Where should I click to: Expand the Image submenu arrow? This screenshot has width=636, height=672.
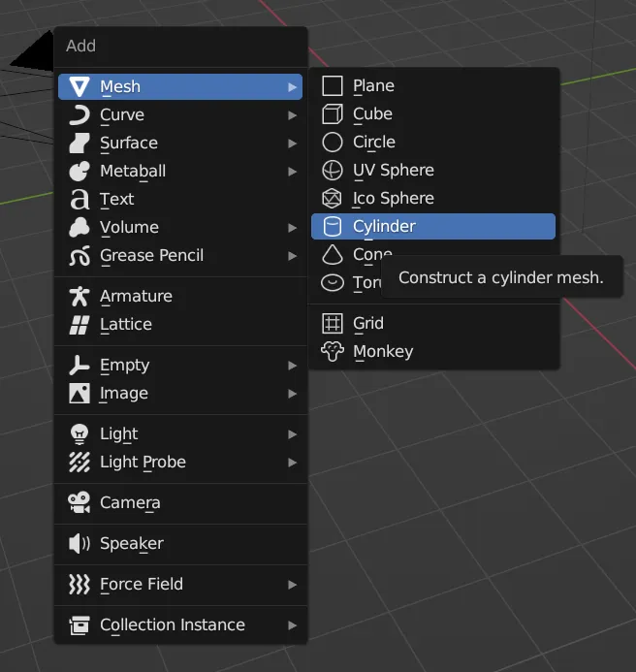pyautogui.click(x=292, y=394)
